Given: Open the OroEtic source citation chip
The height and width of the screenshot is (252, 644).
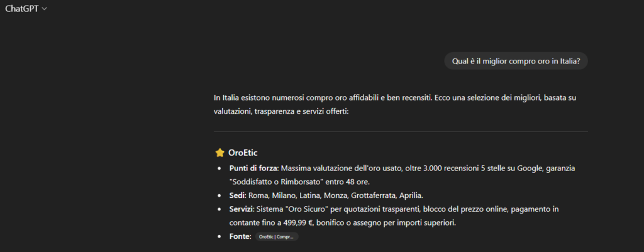Looking at the screenshot, I should click(277, 236).
